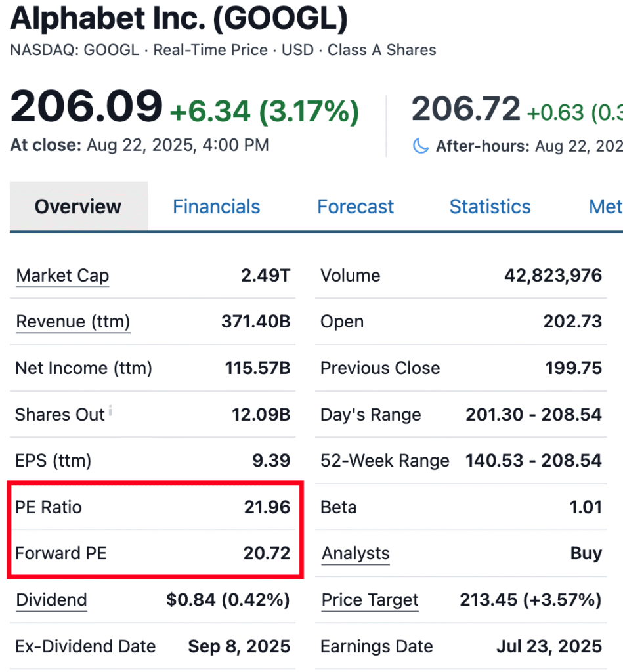Click the 206.09 closing price
623x672 pixels.
86,107
